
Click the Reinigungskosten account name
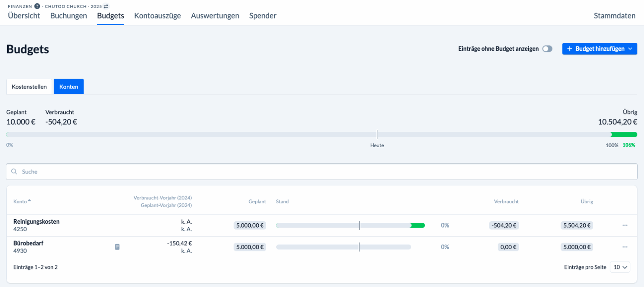click(36, 222)
